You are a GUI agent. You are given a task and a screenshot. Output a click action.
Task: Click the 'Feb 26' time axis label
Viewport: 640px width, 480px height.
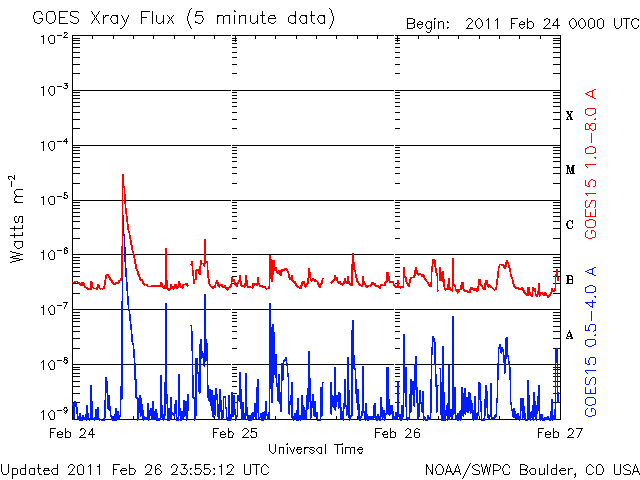397,434
